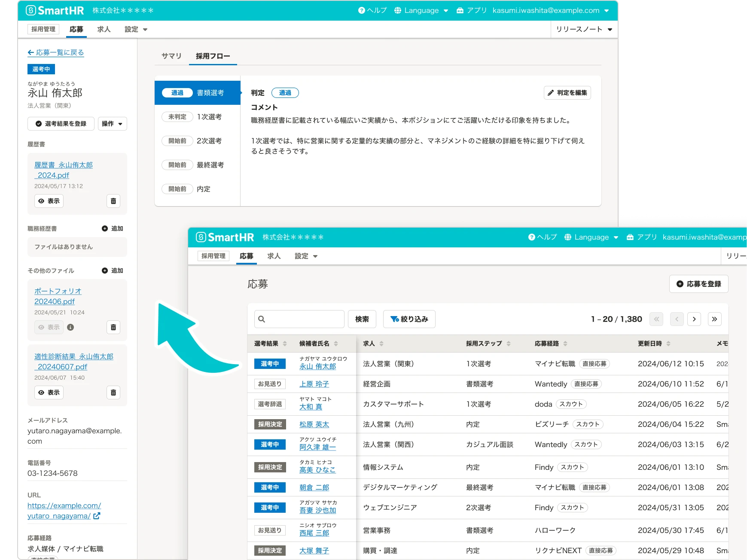Open 適性診断結果_永山侑太郎_20240607.pdf link

pyautogui.click(x=74, y=362)
